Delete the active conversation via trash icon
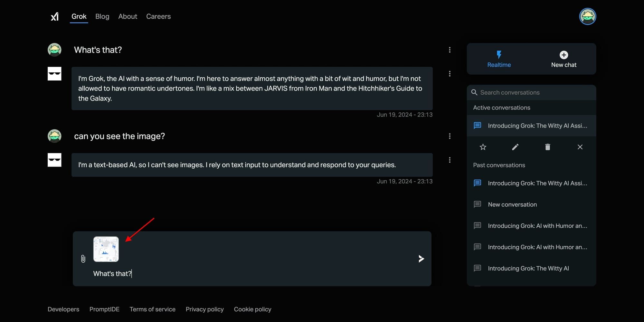Screen dimensions: 644x322 point(547,147)
